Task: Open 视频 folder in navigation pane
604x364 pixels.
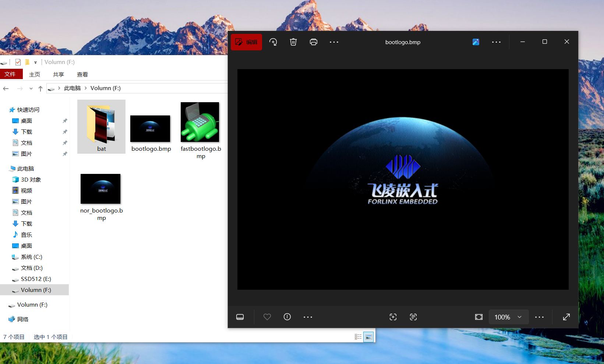Action: (27, 191)
